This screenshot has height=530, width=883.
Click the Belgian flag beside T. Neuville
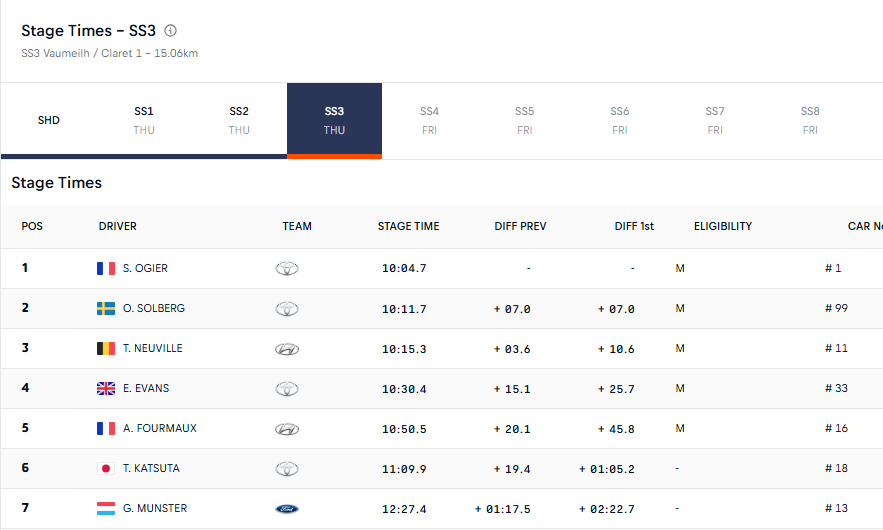(106, 348)
